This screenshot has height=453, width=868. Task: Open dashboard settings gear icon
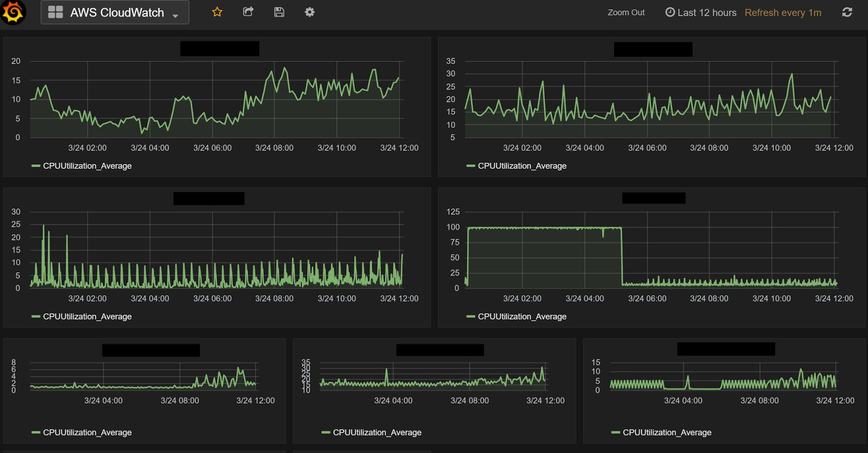click(x=310, y=12)
